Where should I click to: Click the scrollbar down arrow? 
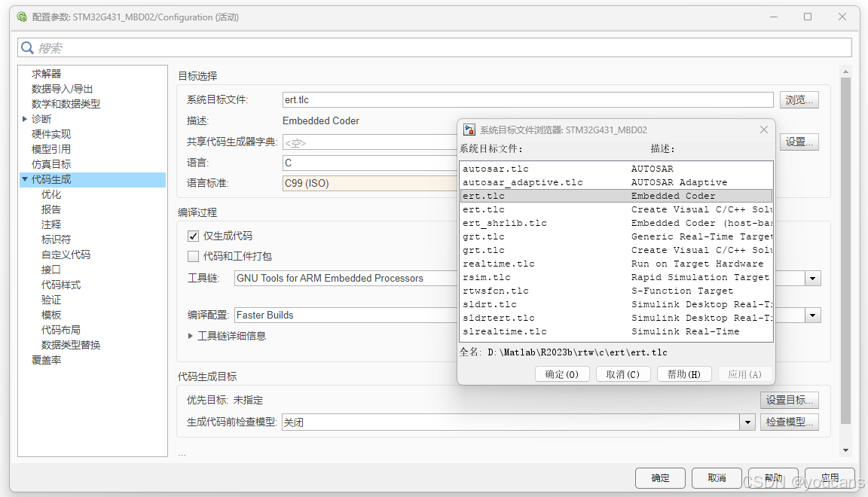click(845, 450)
